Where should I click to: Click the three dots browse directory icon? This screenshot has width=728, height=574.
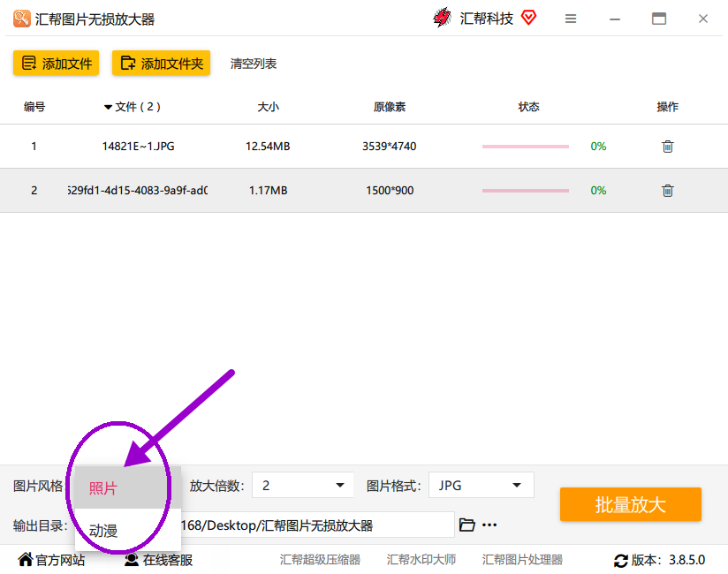(489, 525)
